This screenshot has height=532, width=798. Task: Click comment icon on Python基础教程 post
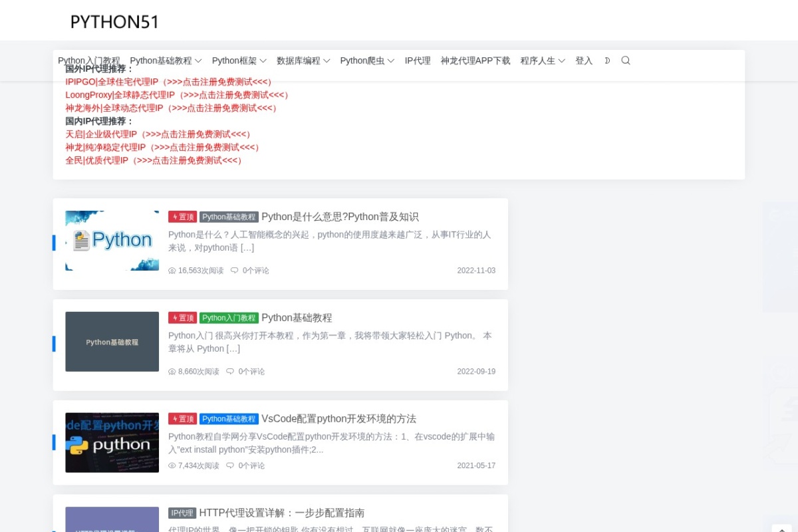pos(230,372)
